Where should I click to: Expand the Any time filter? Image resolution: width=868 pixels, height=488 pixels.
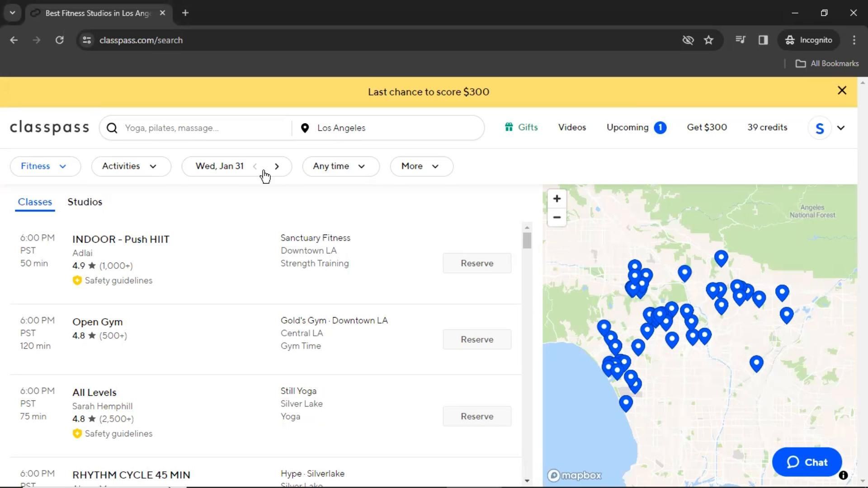pos(340,166)
